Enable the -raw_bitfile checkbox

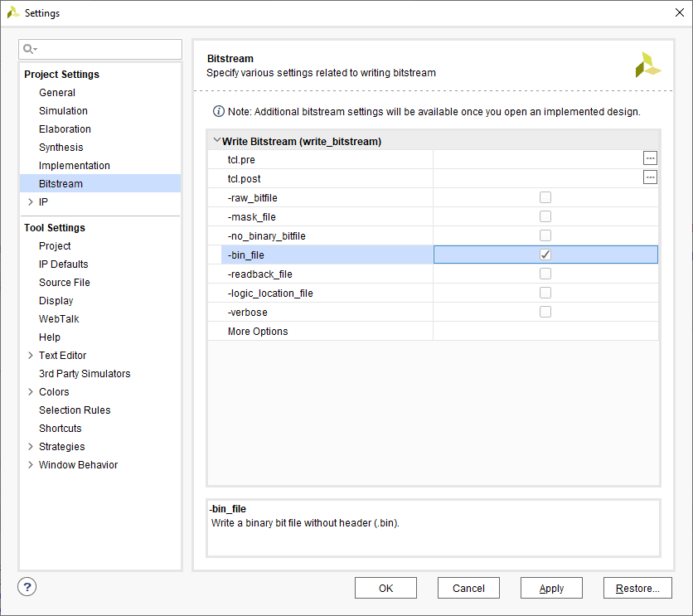[x=545, y=197]
